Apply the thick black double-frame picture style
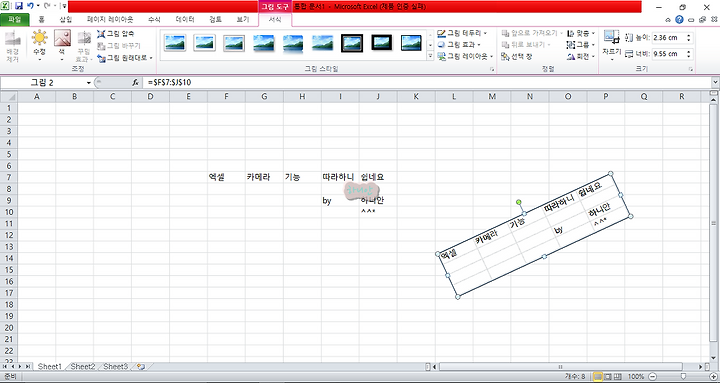This screenshot has width=720, height=383. point(352,43)
